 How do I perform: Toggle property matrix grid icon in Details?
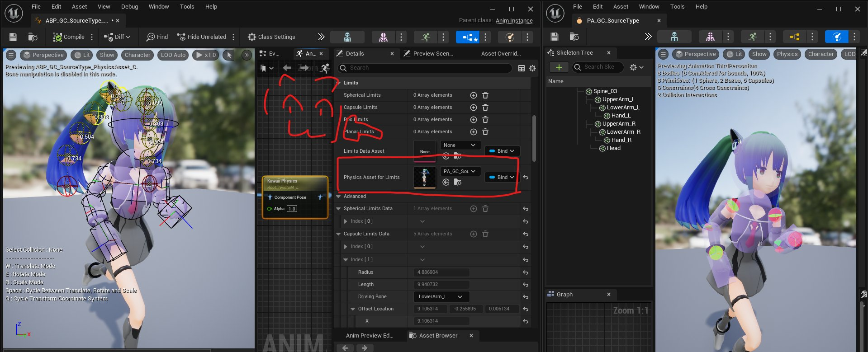point(522,68)
